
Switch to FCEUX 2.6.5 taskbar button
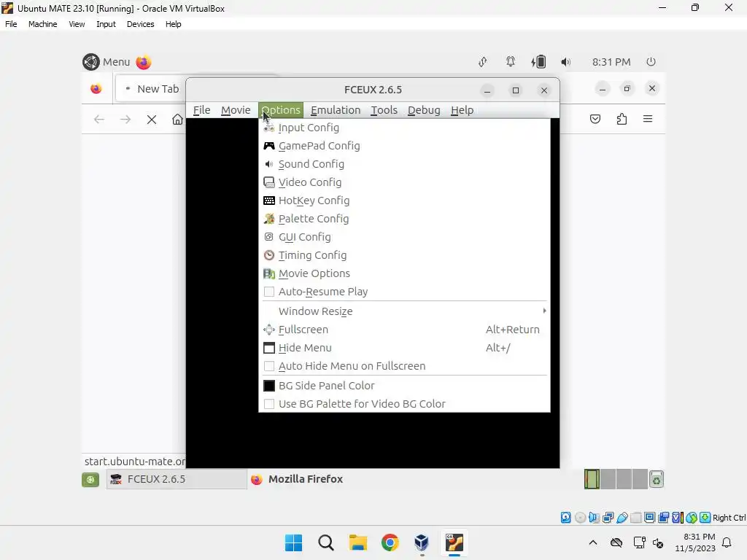pos(177,479)
